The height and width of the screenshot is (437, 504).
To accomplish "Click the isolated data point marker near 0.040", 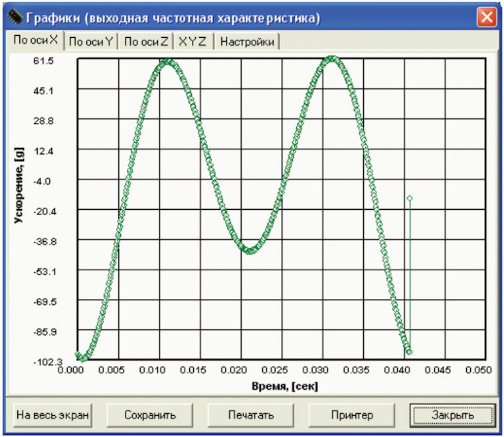I will [x=410, y=198].
